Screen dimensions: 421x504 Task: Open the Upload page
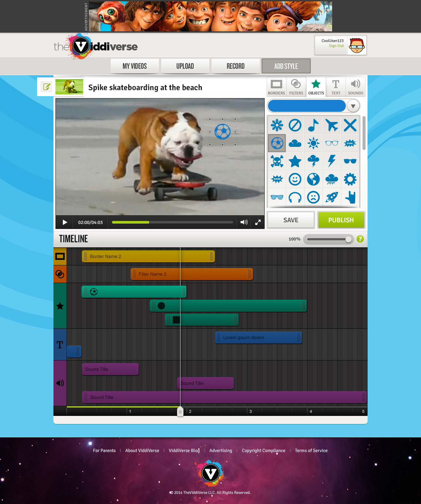click(x=185, y=66)
